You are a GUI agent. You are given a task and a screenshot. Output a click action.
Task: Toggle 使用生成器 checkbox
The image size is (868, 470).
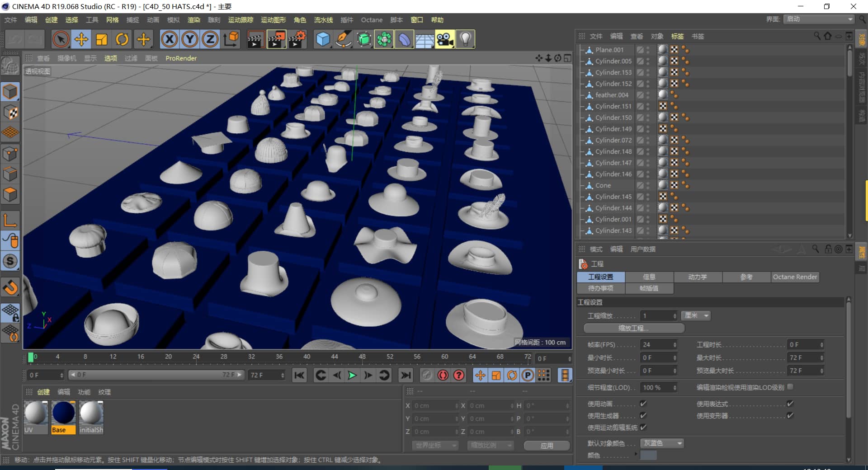(x=643, y=415)
